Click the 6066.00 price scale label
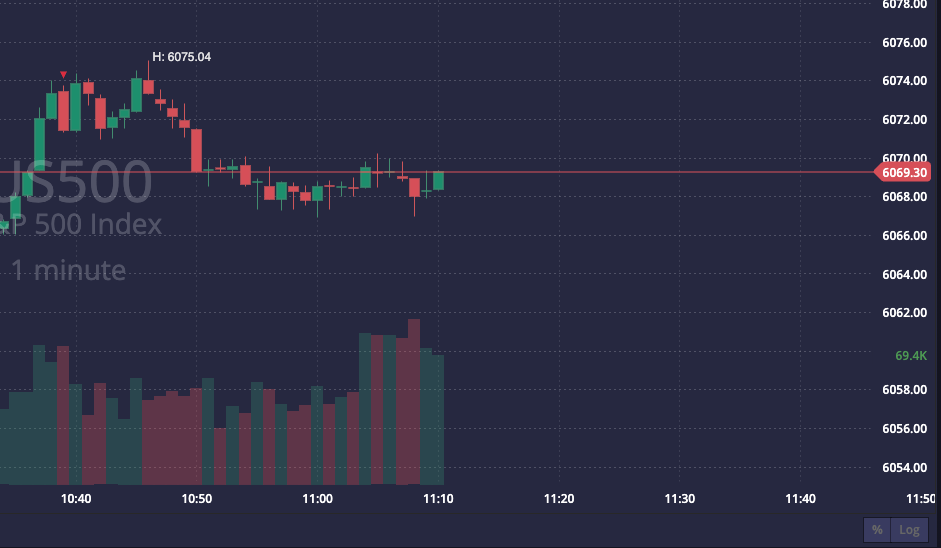 click(905, 236)
